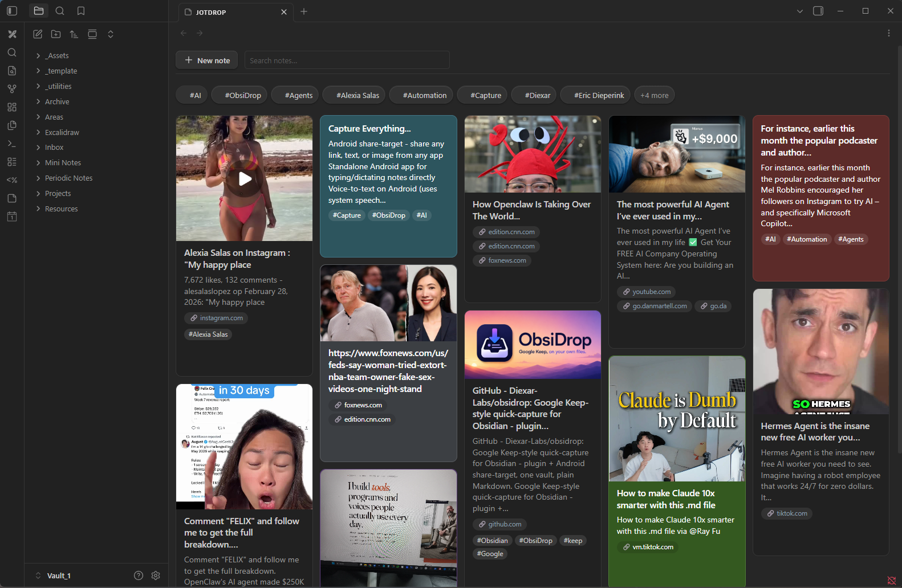Expand the Inbox folder
Image resolution: width=902 pixels, height=588 pixels.
coord(38,147)
